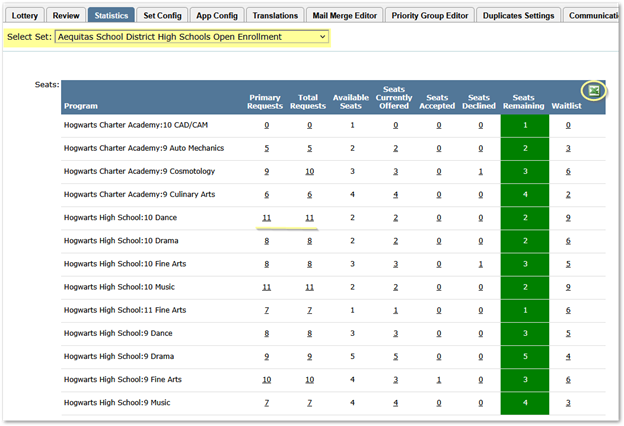The width and height of the screenshot is (624, 426).
Task: Export seats table to Excel icon
Action: pos(594,91)
